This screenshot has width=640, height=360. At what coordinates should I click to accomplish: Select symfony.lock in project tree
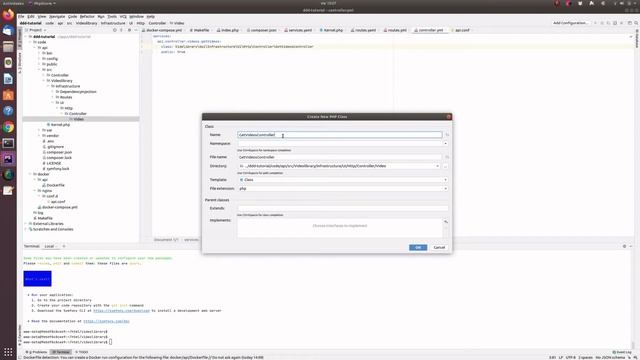coord(58,169)
